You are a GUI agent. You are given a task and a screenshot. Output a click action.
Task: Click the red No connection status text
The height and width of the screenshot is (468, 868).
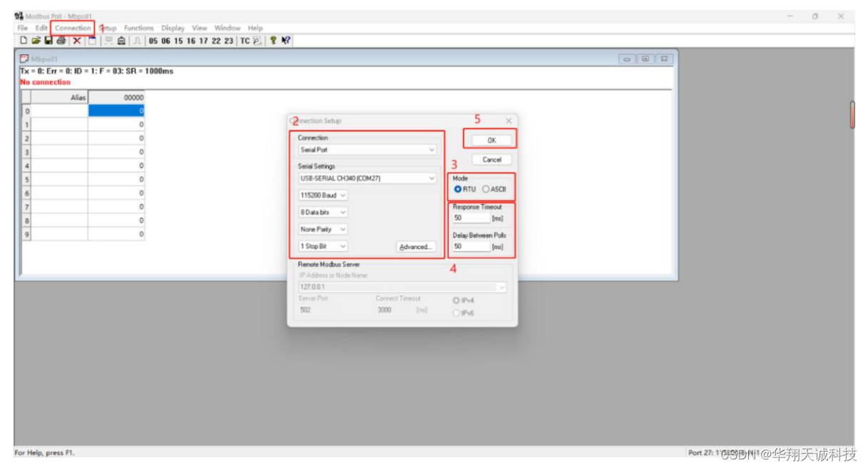[46, 82]
